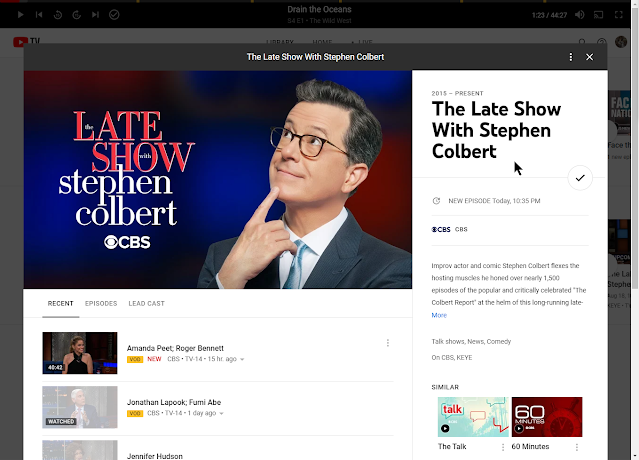Click the play icon on The Talk thumbnail
Viewport: 639px width, 460px height.
(x=445, y=428)
